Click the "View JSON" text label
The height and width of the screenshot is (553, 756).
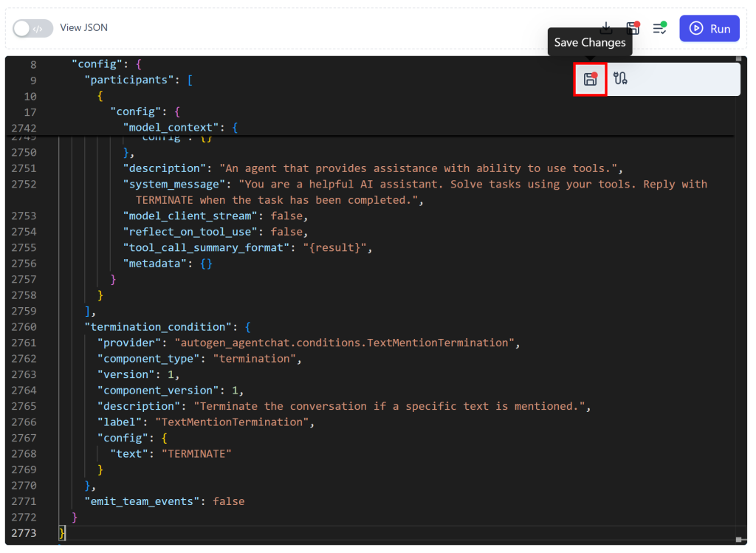[83, 28]
